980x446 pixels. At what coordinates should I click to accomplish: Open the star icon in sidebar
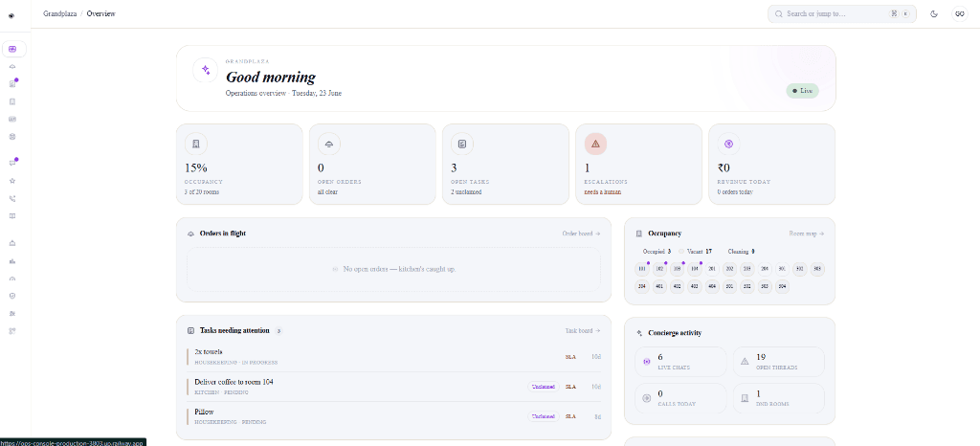[x=12, y=181]
